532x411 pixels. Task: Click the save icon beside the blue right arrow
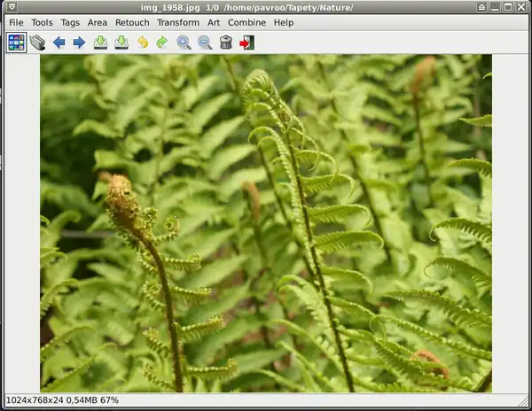click(x=100, y=43)
